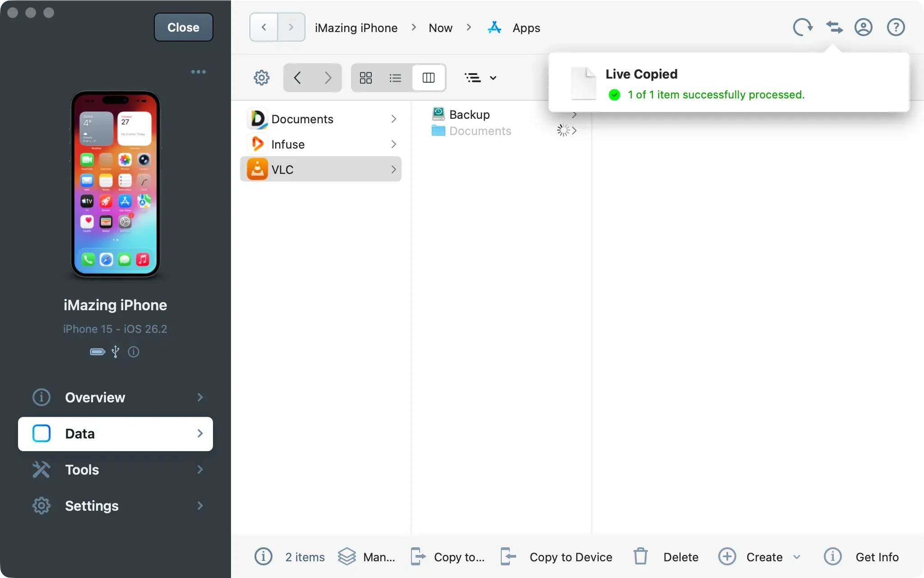Open the gear options in file browser
The width and height of the screenshot is (924, 578).
pos(262,78)
